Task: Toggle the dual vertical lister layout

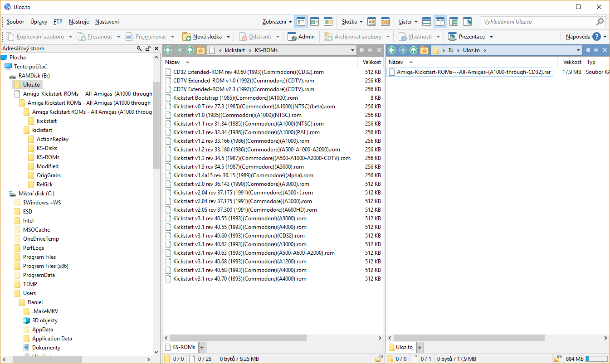Action: [x=440, y=22]
